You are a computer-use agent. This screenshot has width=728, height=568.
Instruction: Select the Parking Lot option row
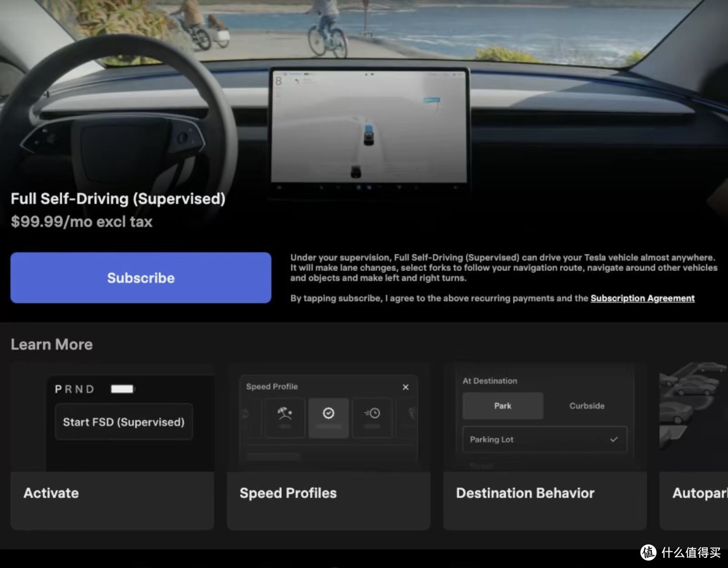pos(545,439)
